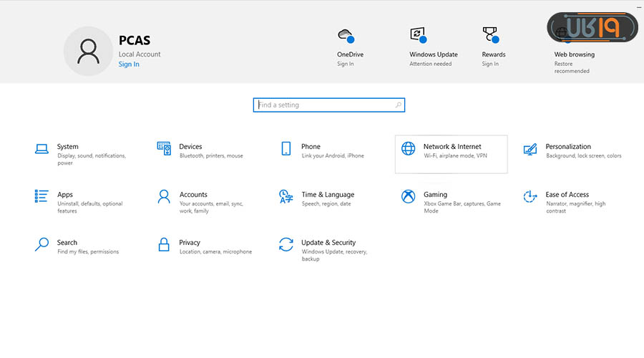Open the Windows Update status icon
The height and width of the screenshot is (358, 644).
(419, 35)
